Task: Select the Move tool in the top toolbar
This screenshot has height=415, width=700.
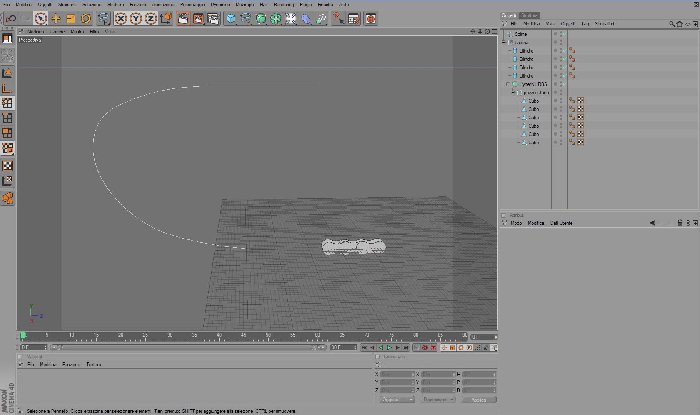Action: point(56,19)
